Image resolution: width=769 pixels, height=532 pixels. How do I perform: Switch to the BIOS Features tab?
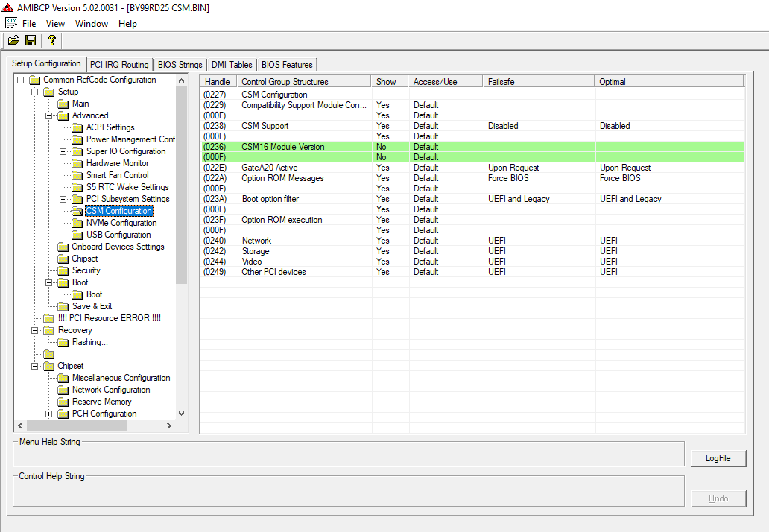click(x=287, y=65)
